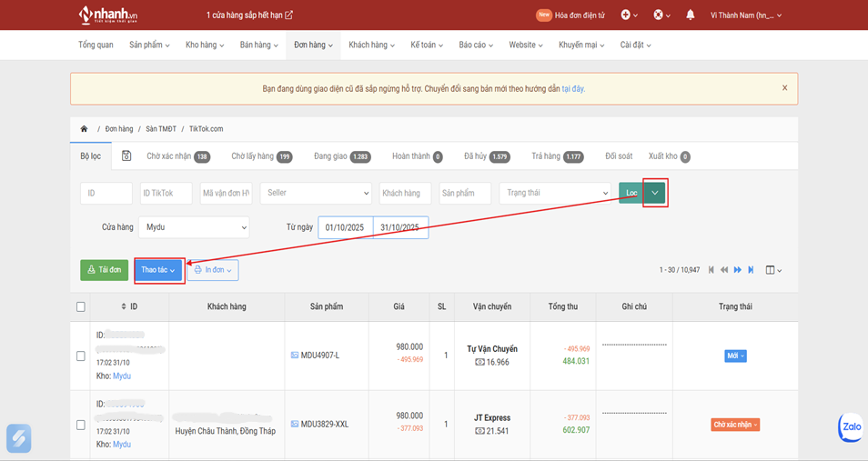Screen dimensions: 868x461
Task: Click the end date field 31/10/2025
Action: pyautogui.click(x=400, y=227)
